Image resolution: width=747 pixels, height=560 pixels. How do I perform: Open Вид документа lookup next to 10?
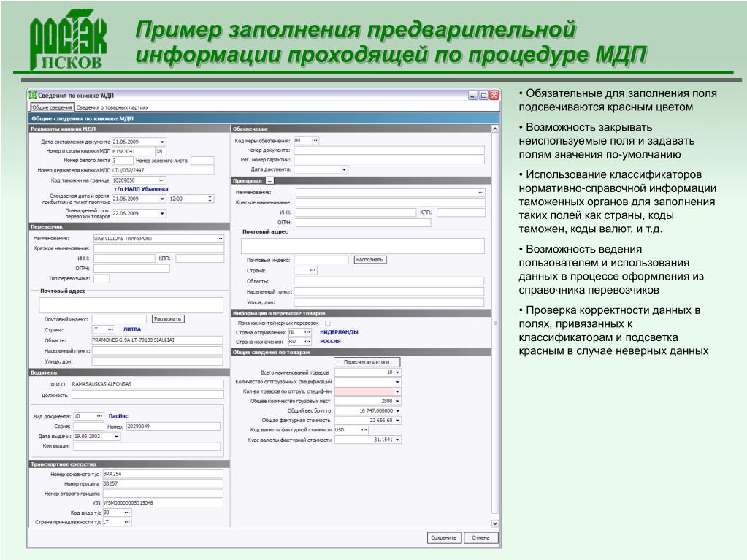[x=99, y=416]
